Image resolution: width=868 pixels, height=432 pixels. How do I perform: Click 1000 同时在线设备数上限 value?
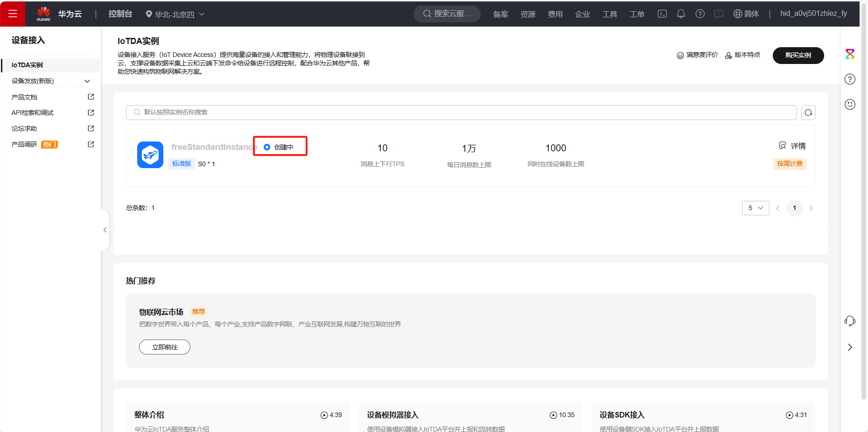pos(556,148)
